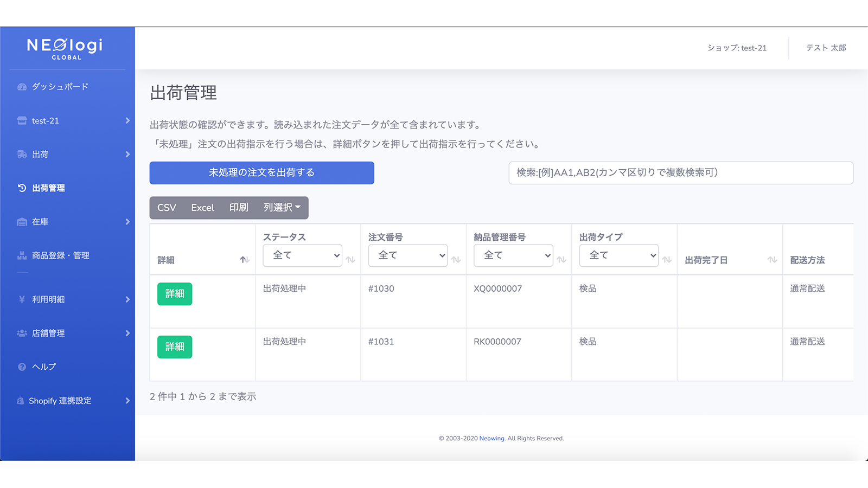This screenshot has height=488, width=868.
Task: Click the yen icon beside 利用明細
Action: pos(22,299)
